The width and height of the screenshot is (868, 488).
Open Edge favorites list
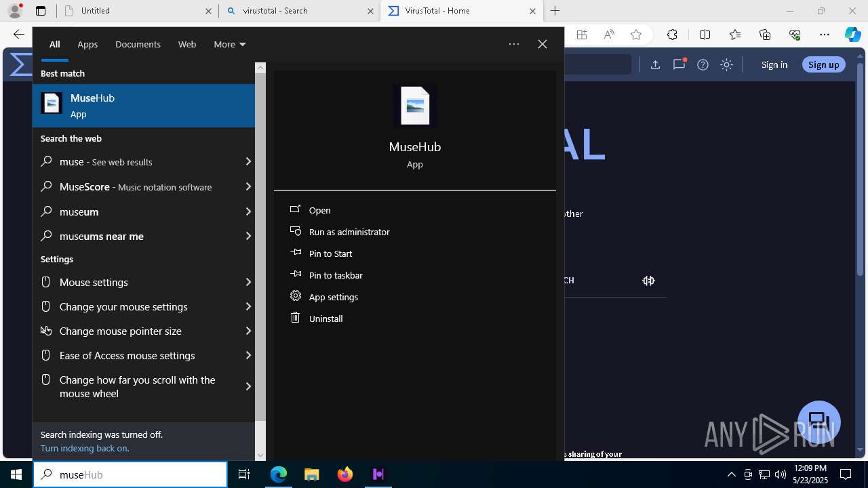coord(735,35)
